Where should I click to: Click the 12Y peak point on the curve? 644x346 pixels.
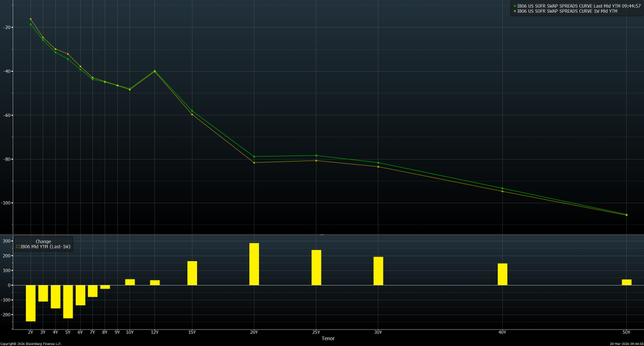click(155, 71)
